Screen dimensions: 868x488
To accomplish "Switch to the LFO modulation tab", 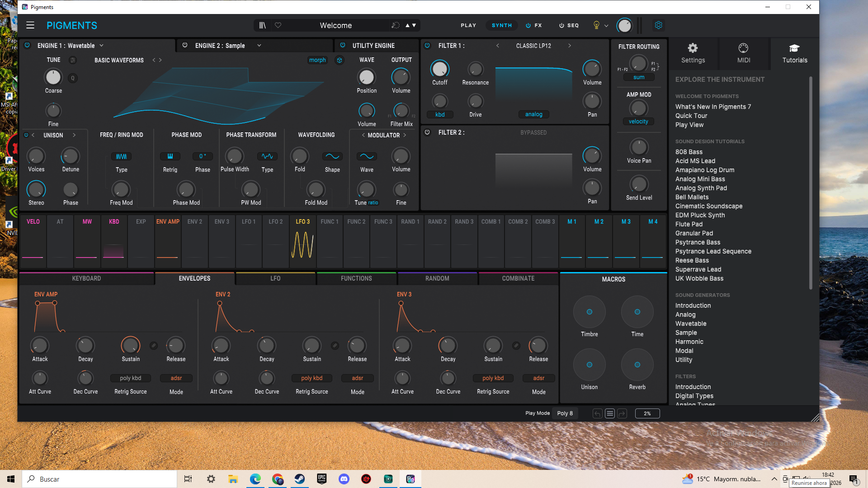I will [x=275, y=278].
